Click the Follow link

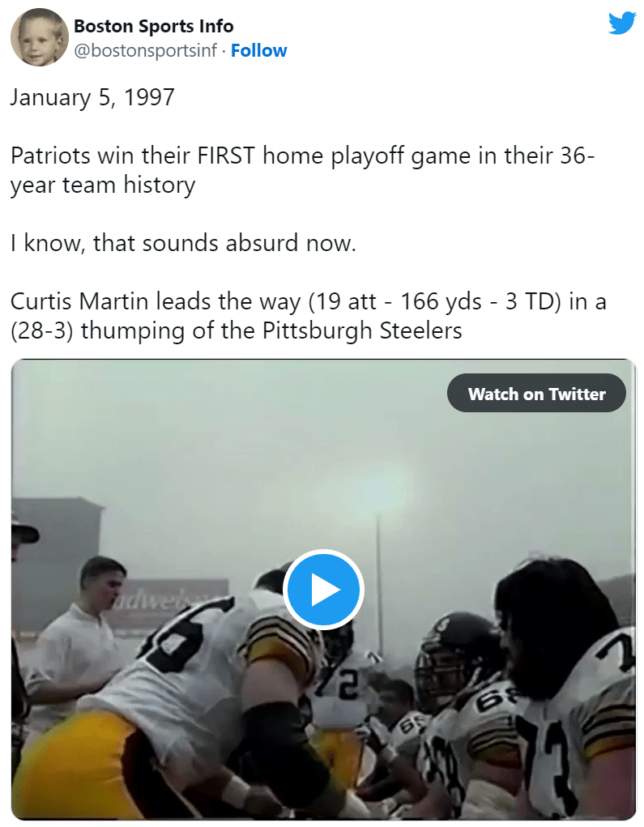coord(258,50)
